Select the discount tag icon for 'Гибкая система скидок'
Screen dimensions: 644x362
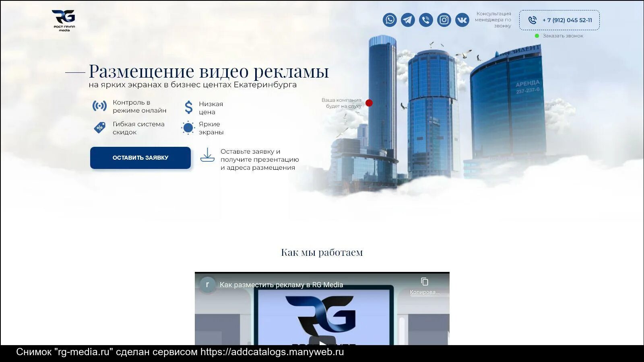99,127
